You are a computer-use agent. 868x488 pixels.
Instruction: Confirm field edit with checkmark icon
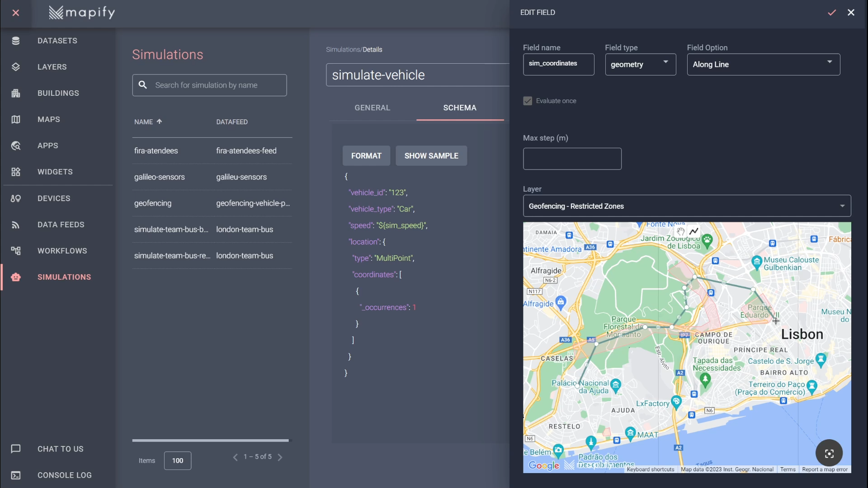[832, 13]
